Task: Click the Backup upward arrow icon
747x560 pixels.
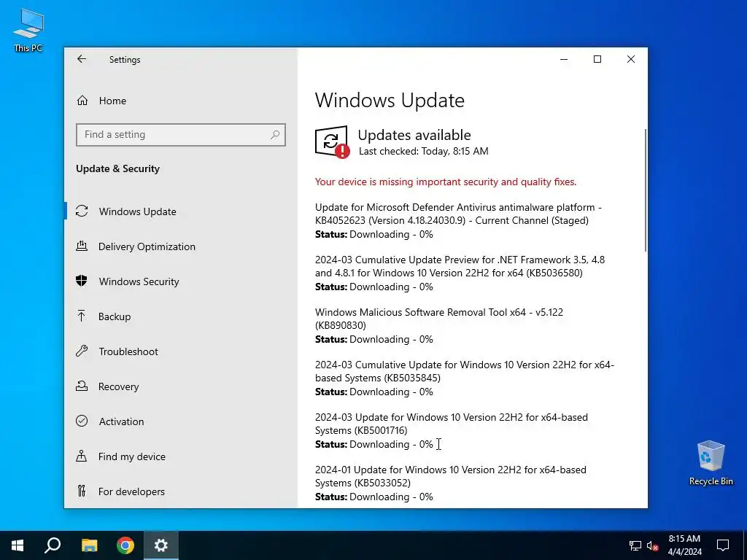Action: [82, 316]
